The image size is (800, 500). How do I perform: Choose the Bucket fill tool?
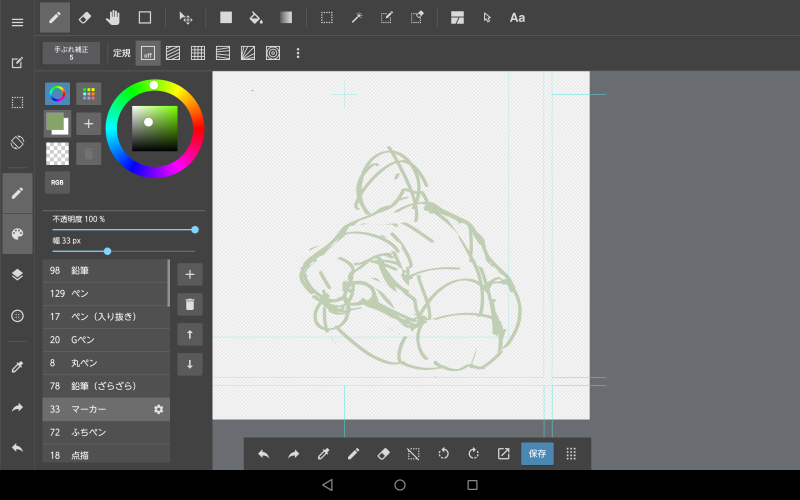click(x=256, y=17)
